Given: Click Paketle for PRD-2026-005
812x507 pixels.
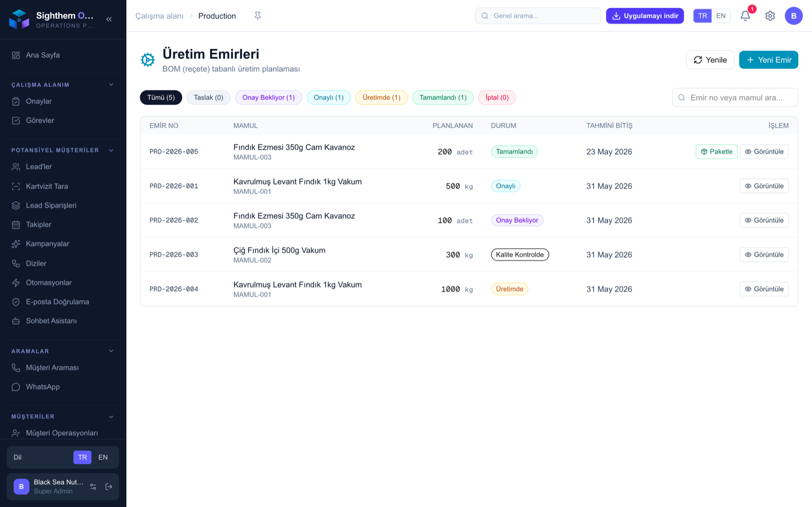Looking at the screenshot, I should pos(716,152).
